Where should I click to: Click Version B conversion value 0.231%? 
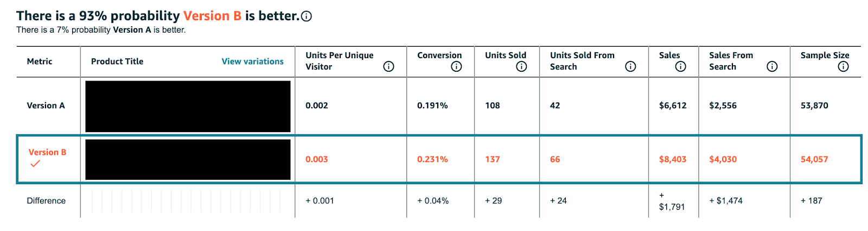point(432,159)
